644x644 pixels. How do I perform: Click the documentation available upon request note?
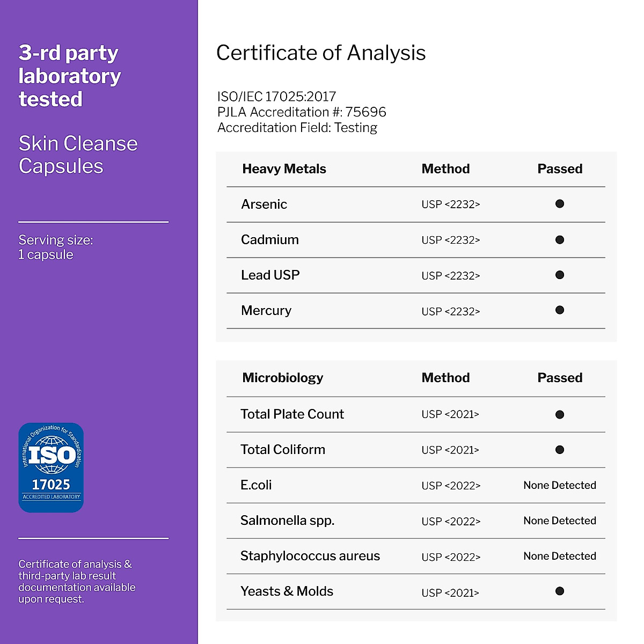click(77, 581)
